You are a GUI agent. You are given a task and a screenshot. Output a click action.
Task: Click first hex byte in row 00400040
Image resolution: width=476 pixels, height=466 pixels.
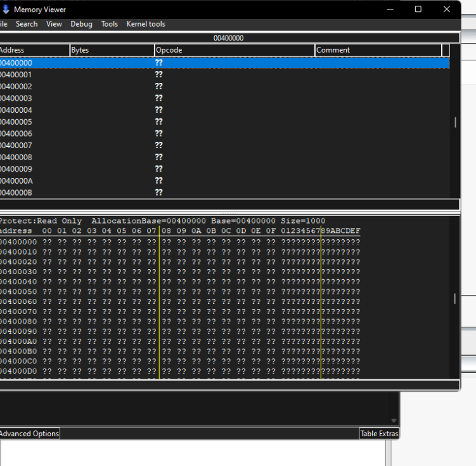pyautogui.click(x=46, y=282)
